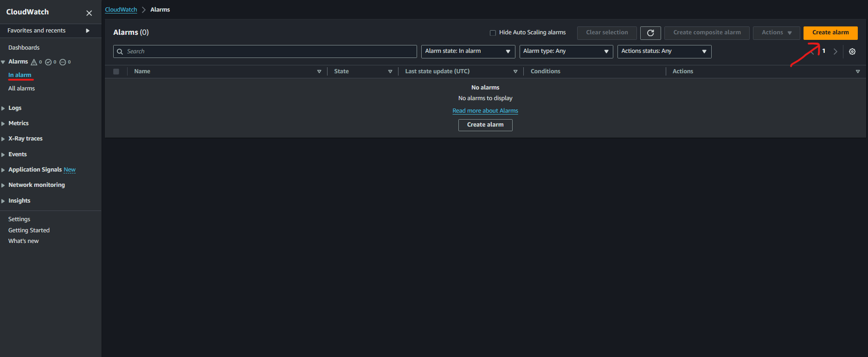Expand the X-Ray traces section
This screenshot has width=868, height=357.
tap(3, 139)
